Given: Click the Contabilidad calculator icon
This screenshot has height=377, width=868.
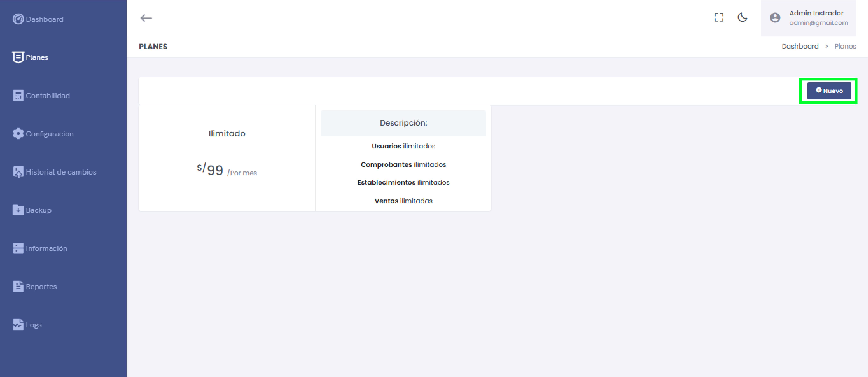Looking at the screenshot, I should [x=18, y=95].
